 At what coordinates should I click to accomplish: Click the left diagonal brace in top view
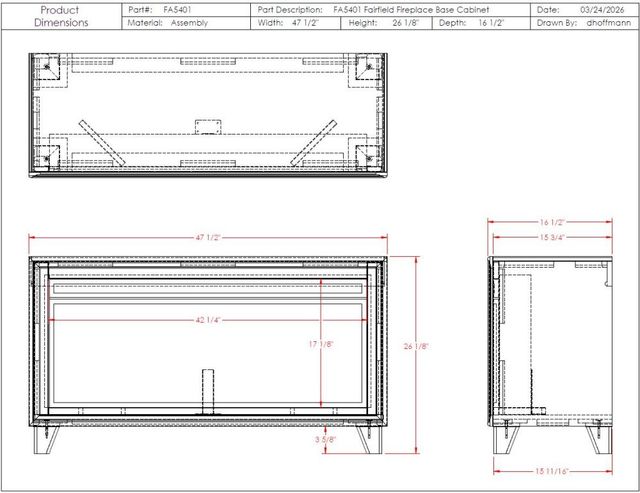tap(102, 143)
